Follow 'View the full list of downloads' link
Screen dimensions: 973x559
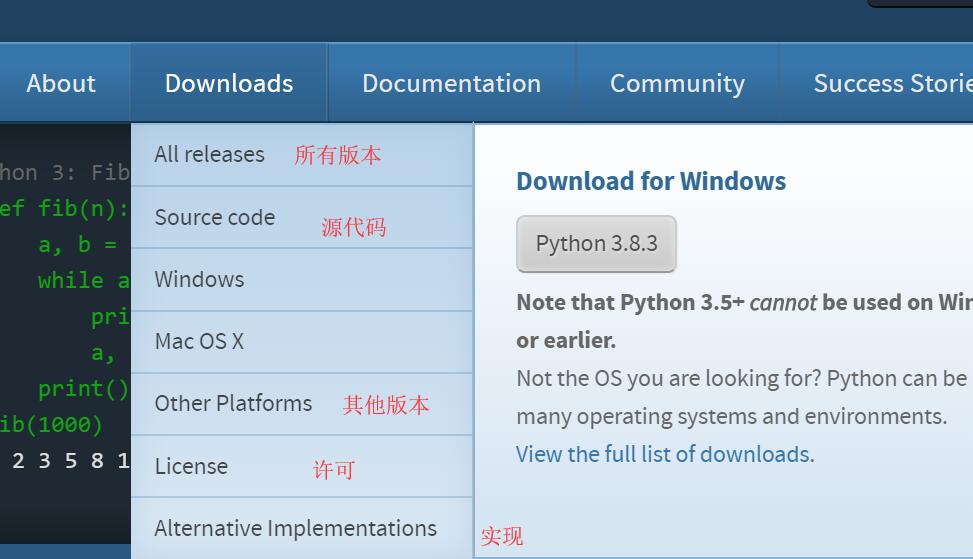pyautogui.click(x=665, y=454)
